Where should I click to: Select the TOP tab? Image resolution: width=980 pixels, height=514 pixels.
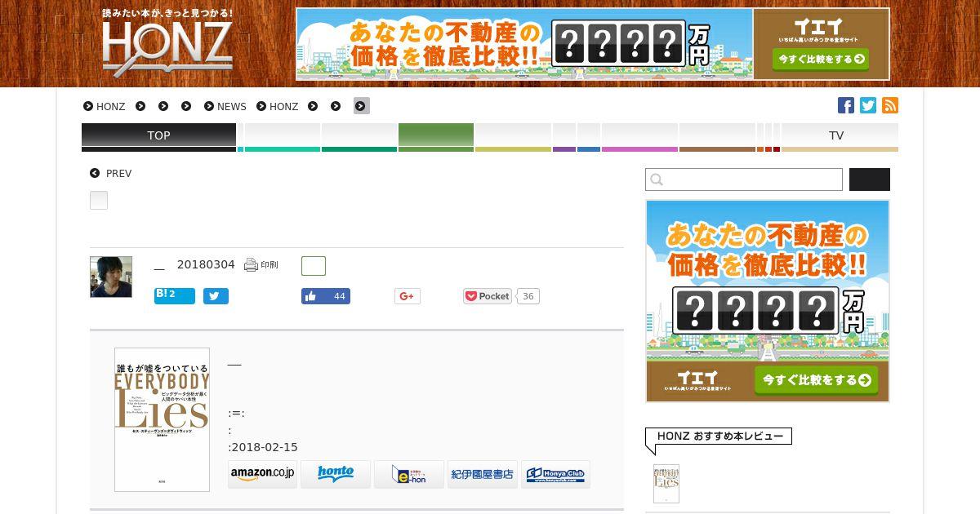(x=158, y=137)
